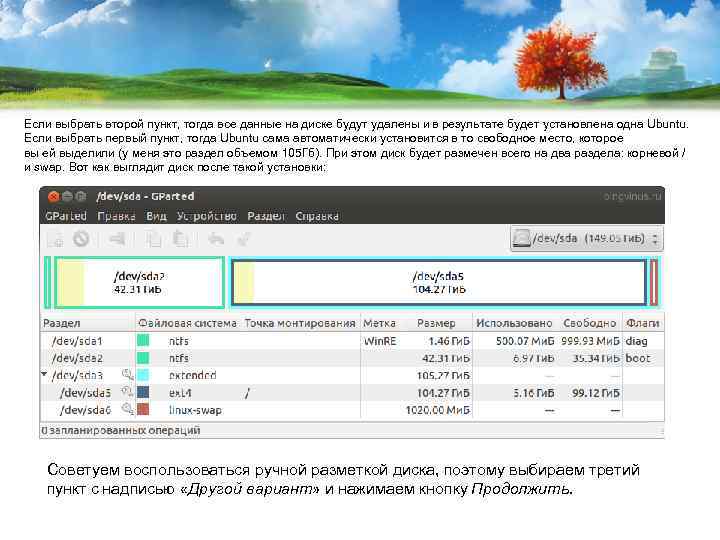Select the /dev/sda5 partition row
Viewport: 720px width, 540px height.
pos(352,392)
